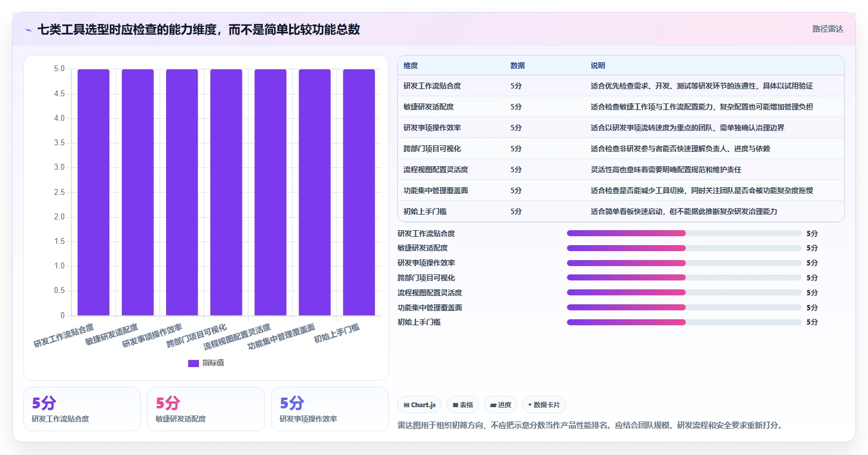Select 研发工作流贴合度 cell in the table
Screen dimensions: 868x455
[x=432, y=86]
